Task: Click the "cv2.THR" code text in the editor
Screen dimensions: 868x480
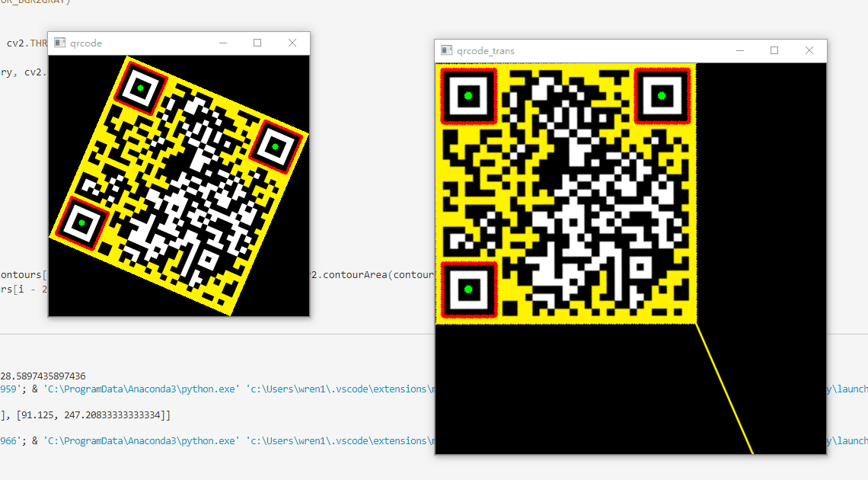Action: [x=27, y=43]
